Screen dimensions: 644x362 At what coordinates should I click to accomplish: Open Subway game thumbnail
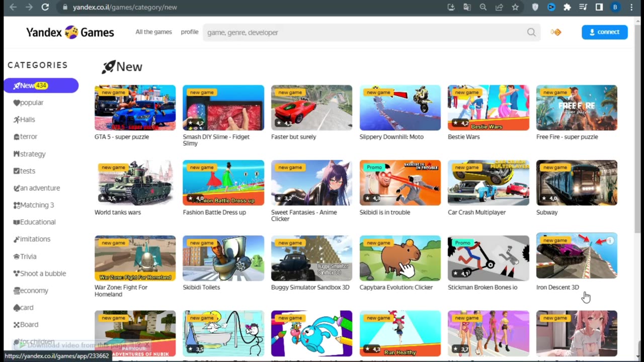(577, 183)
